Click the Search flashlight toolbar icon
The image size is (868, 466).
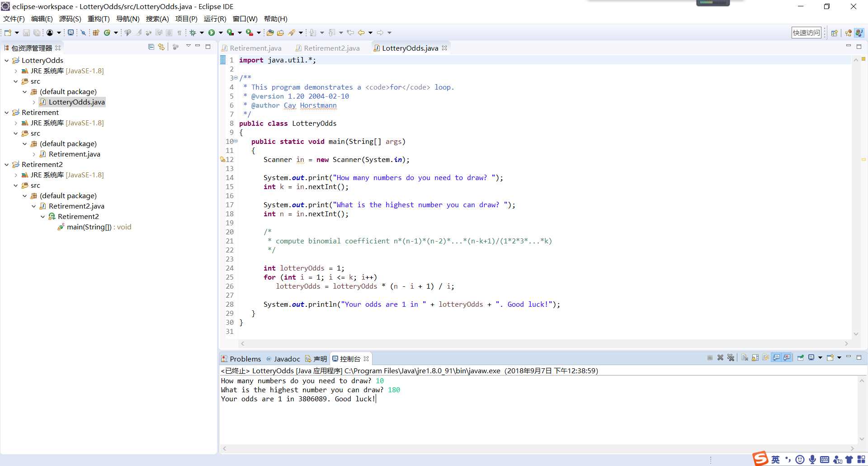tap(292, 33)
